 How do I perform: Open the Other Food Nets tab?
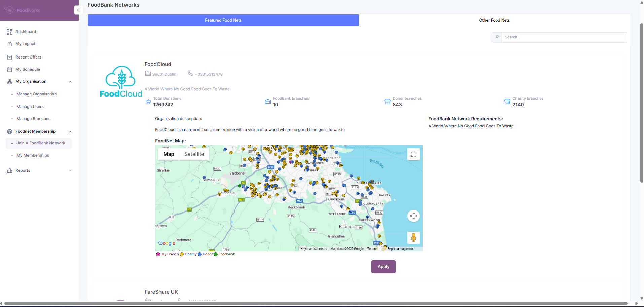[494, 20]
